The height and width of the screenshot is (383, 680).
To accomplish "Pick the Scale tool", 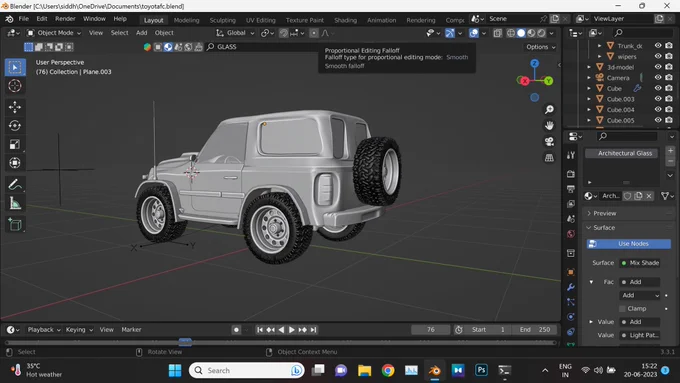I will [x=15, y=144].
